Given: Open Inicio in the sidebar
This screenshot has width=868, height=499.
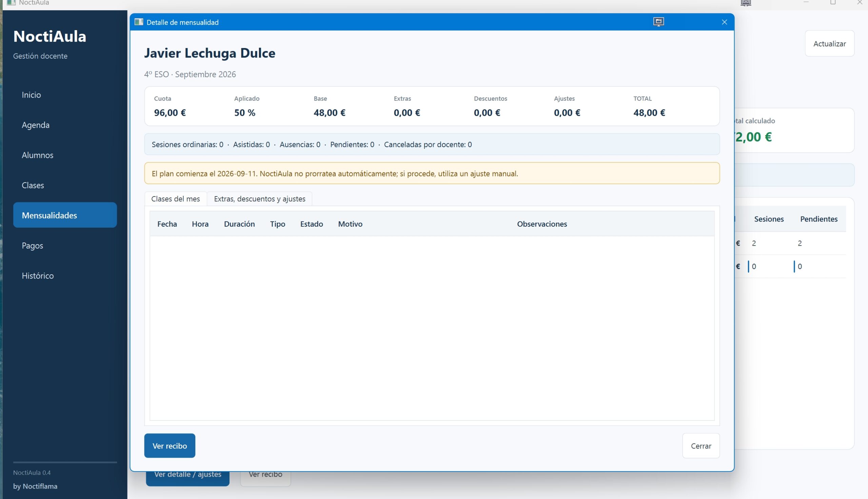Looking at the screenshot, I should [x=65, y=95].
